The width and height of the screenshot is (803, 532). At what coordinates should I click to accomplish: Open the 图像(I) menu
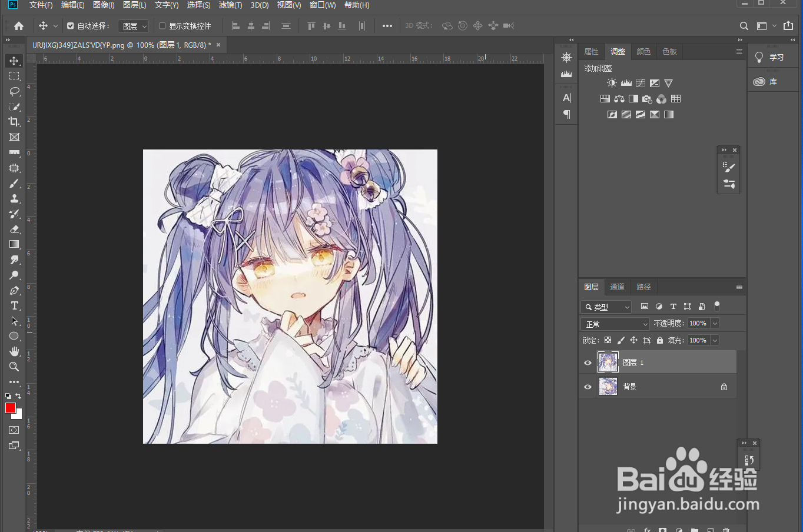pyautogui.click(x=104, y=5)
